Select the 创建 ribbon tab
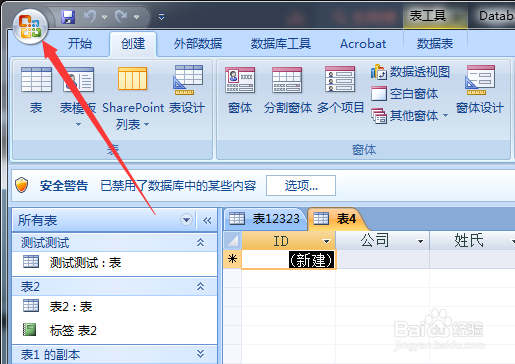 click(x=133, y=44)
